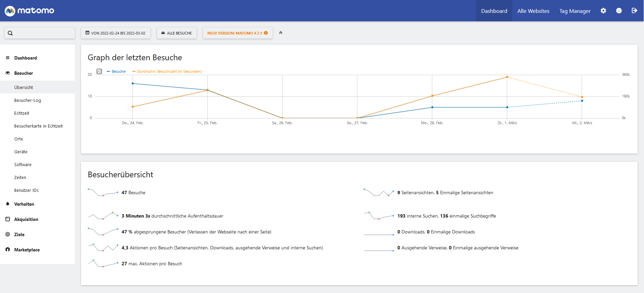Expand the Verhalten menu section
This screenshot has height=293, width=644.
coord(24,204)
